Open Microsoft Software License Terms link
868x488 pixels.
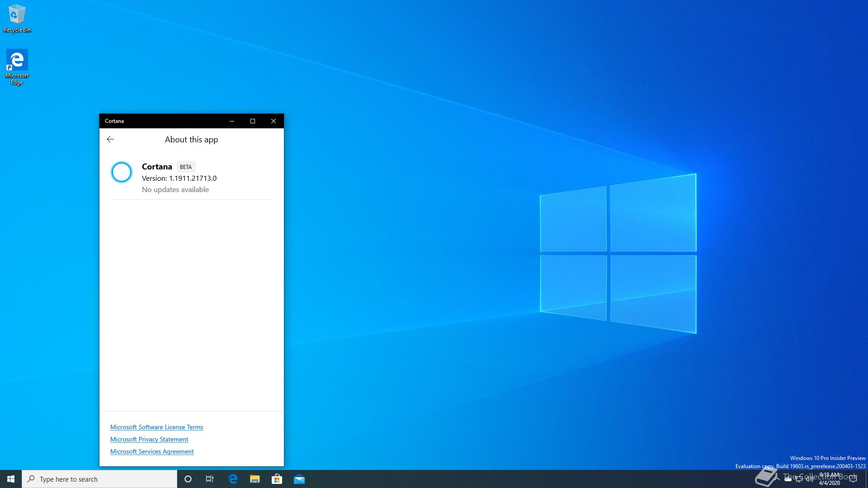coord(156,427)
